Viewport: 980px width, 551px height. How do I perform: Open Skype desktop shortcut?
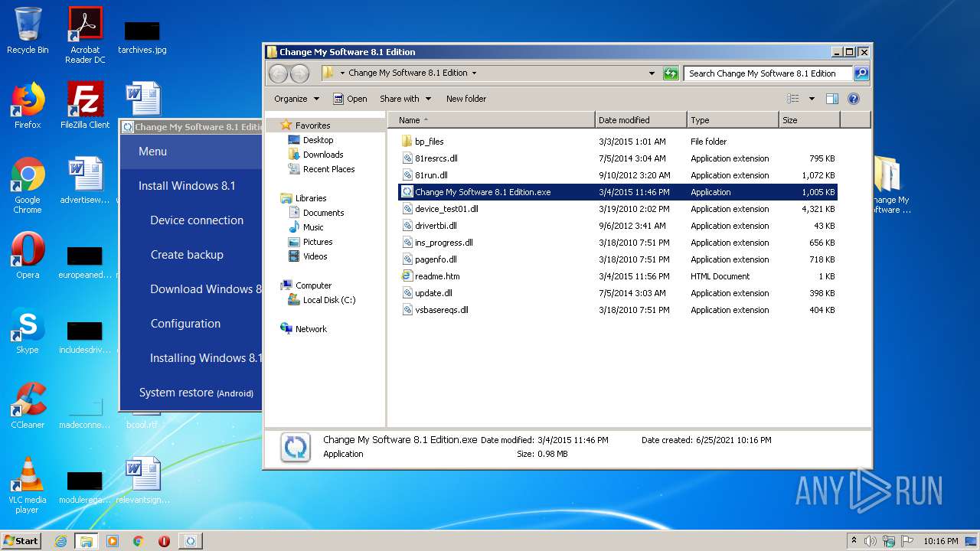(28, 331)
